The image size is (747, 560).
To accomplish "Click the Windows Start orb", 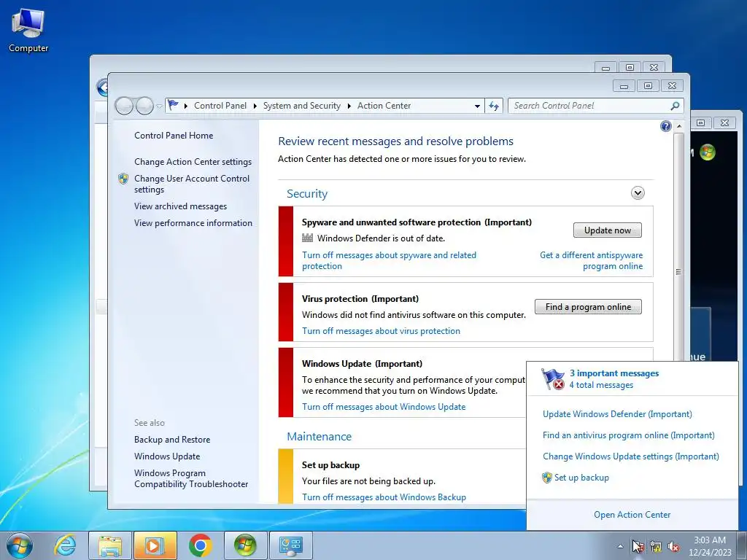I will pos(20,545).
